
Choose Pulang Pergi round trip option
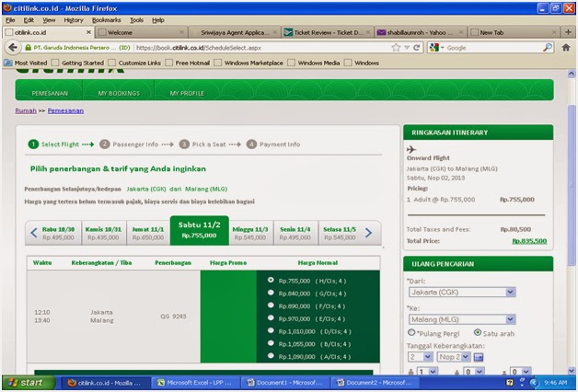(411, 332)
